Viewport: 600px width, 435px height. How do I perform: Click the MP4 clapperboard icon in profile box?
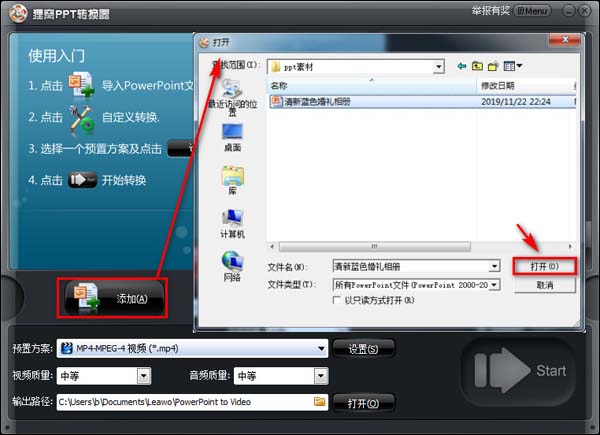click(x=67, y=348)
